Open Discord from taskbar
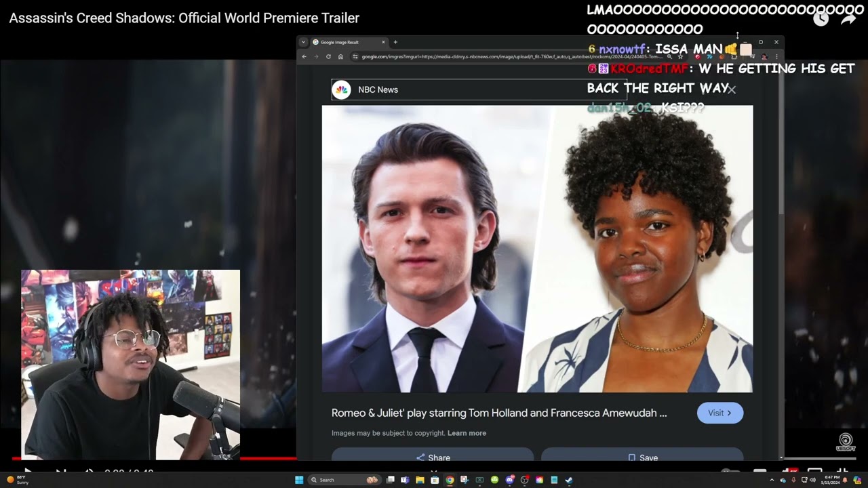 point(510,480)
